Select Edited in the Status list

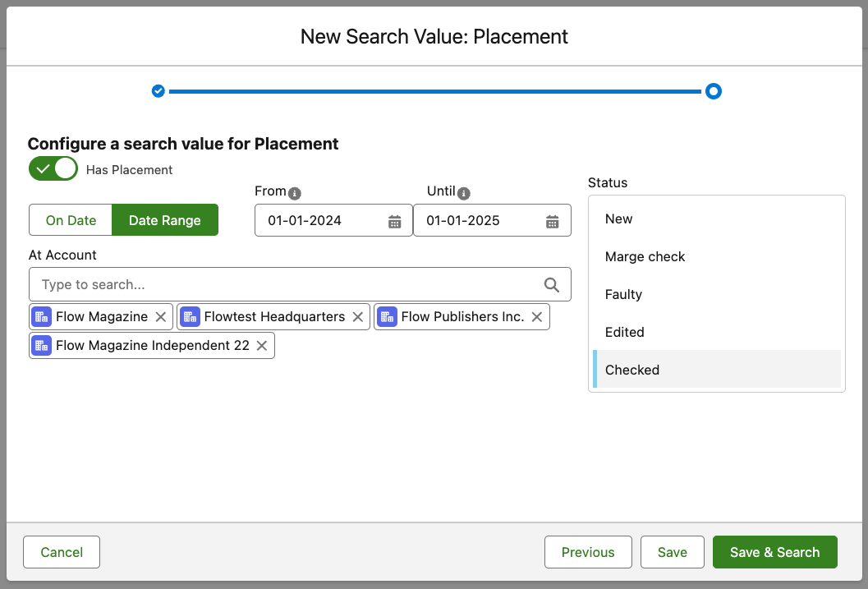pyautogui.click(x=624, y=332)
